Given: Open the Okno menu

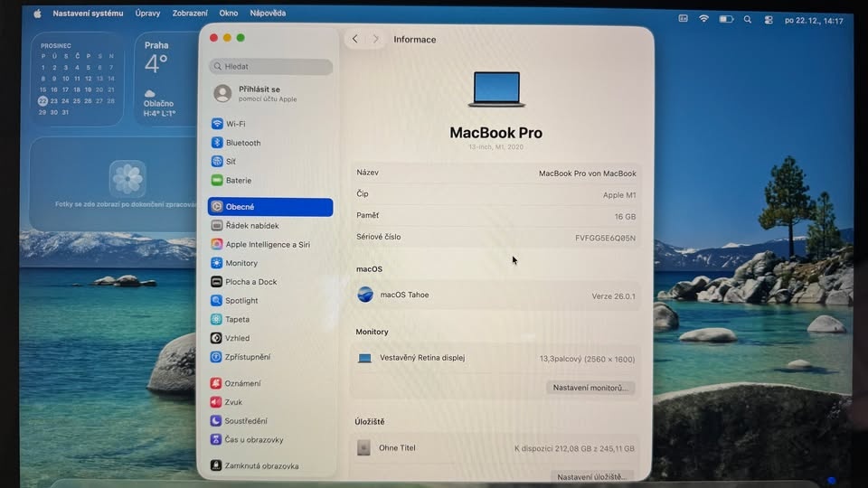Looking at the screenshot, I should (x=229, y=14).
